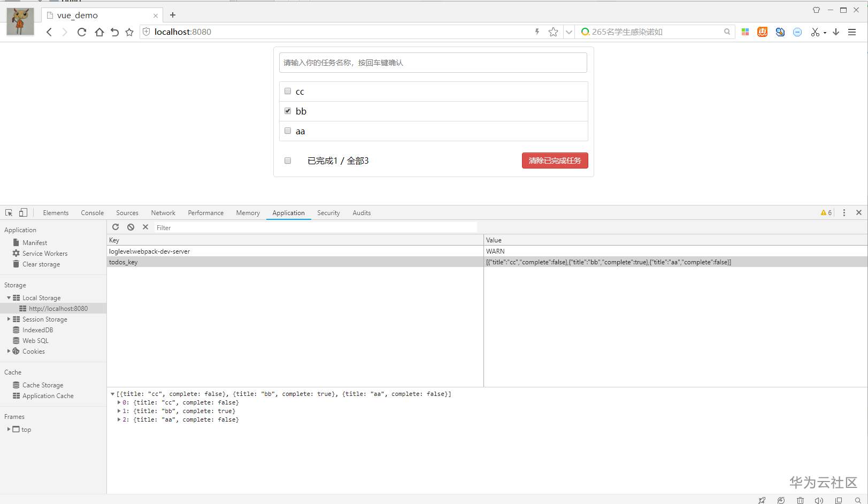The image size is (868, 504).
Task: Uncheck the checkbox for task bb
Action: point(288,111)
